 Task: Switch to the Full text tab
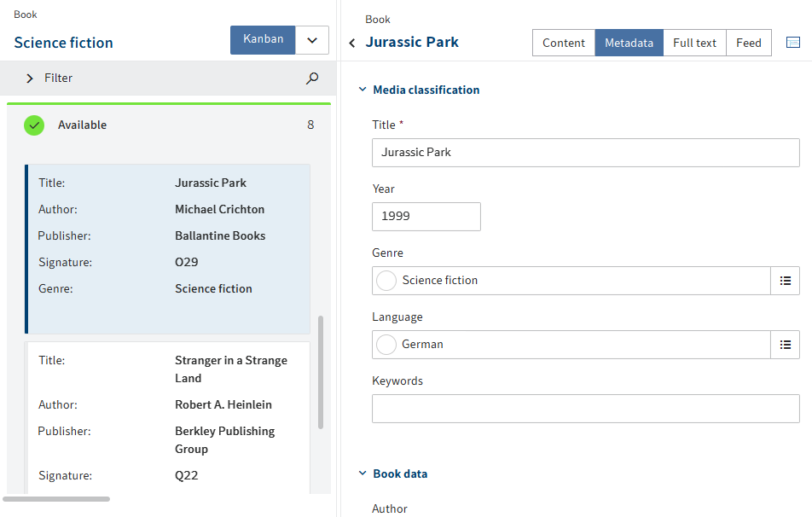click(x=694, y=42)
